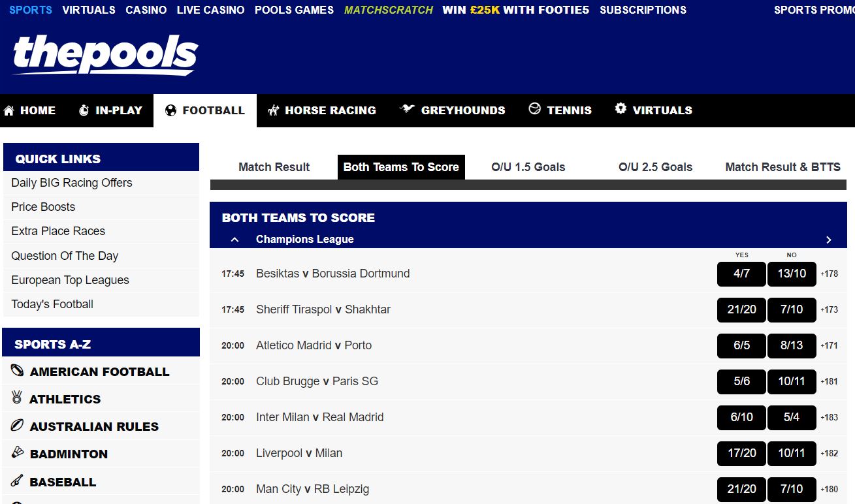Click the Home house icon

(x=9, y=110)
